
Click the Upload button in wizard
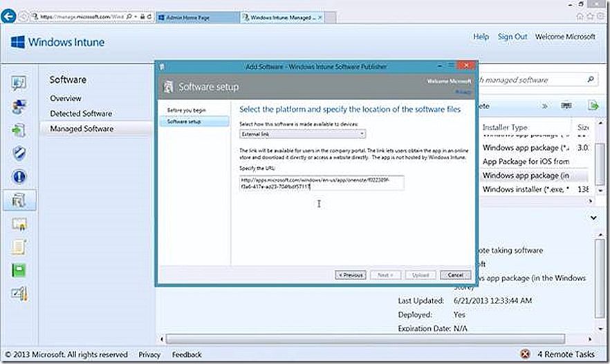(420, 275)
